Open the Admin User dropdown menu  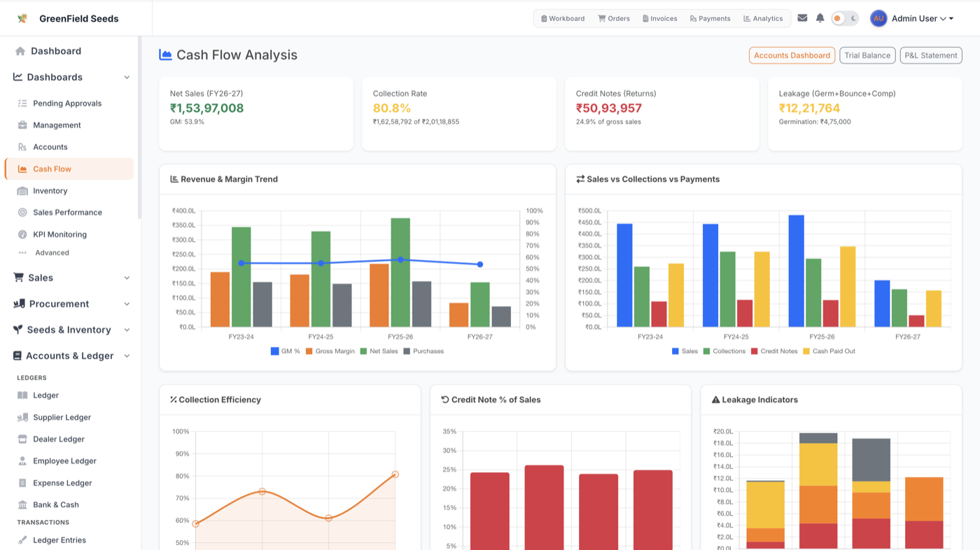tap(922, 18)
